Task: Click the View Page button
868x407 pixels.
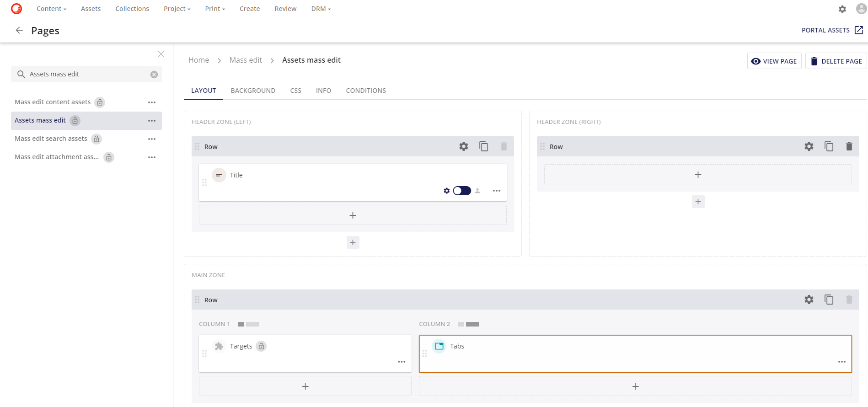Action: click(x=774, y=61)
